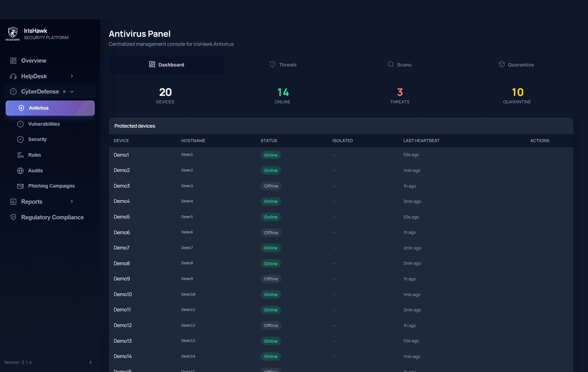Click the Audits globe icon
588x372 pixels.
click(21, 171)
